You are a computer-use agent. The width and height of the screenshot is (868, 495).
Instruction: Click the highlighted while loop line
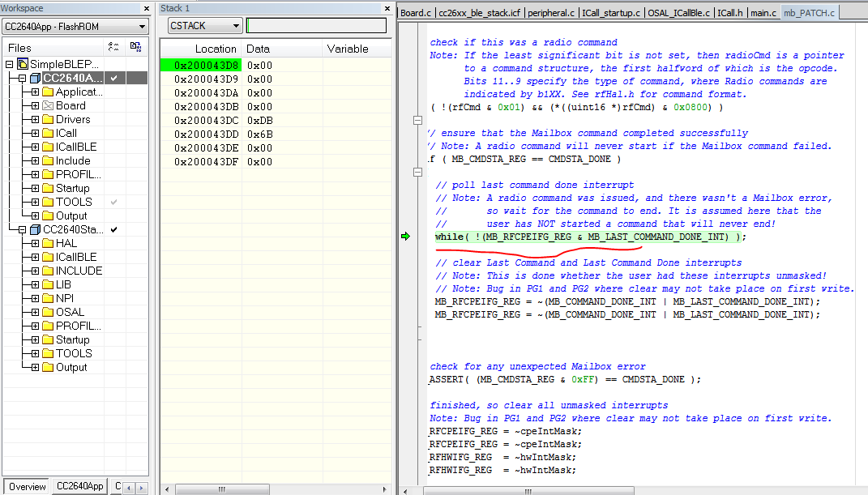(x=590, y=237)
